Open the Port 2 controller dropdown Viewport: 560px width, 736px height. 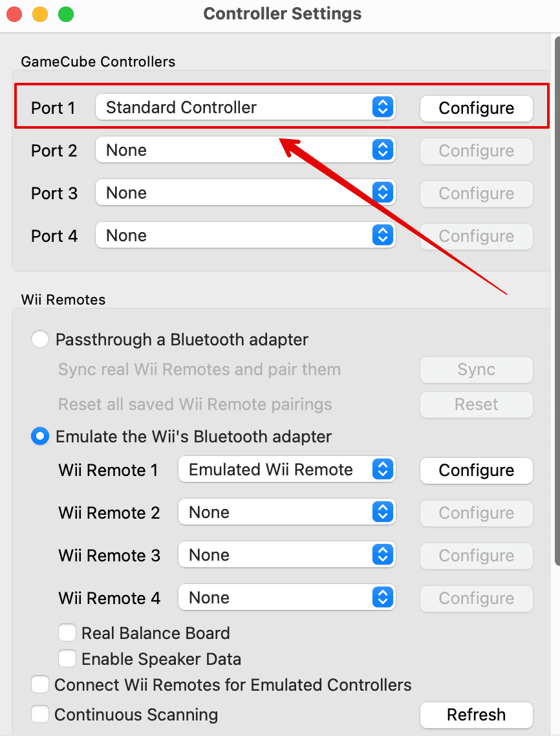244,150
